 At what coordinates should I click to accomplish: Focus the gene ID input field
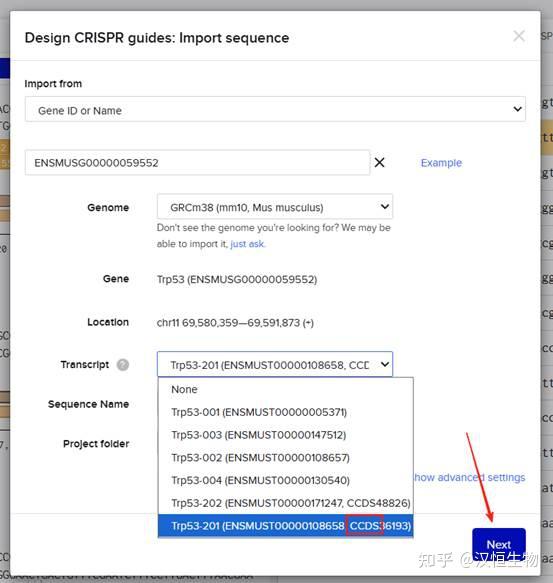[x=197, y=162]
